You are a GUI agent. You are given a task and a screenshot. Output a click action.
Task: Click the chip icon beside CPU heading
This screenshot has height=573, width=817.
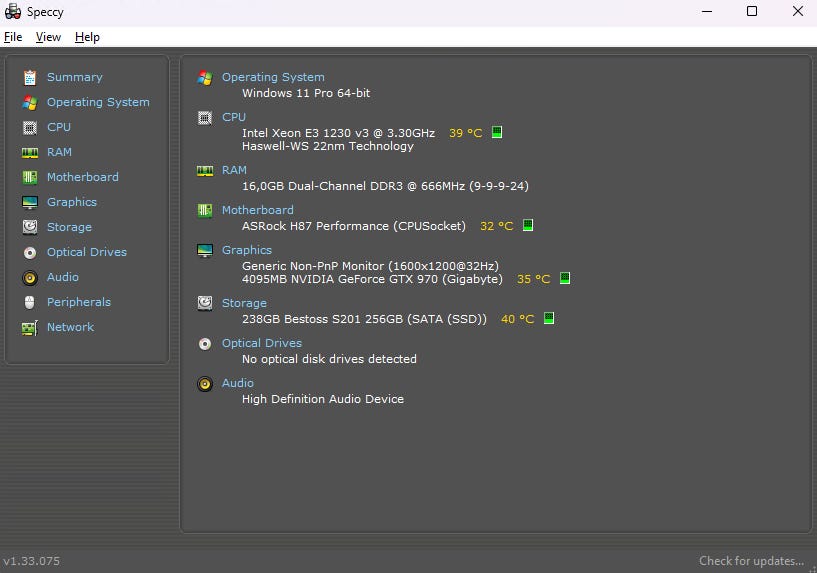[x=205, y=118]
